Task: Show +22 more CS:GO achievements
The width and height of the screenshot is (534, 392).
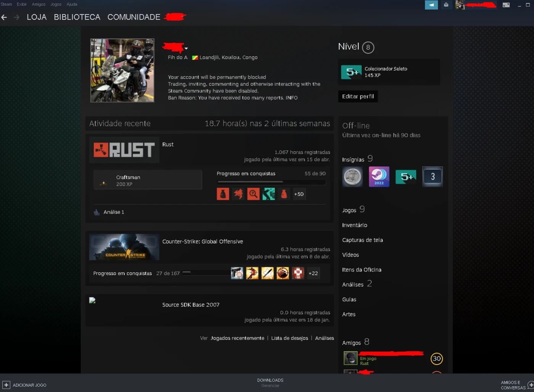Action: pyautogui.click(x=313, y=273)
